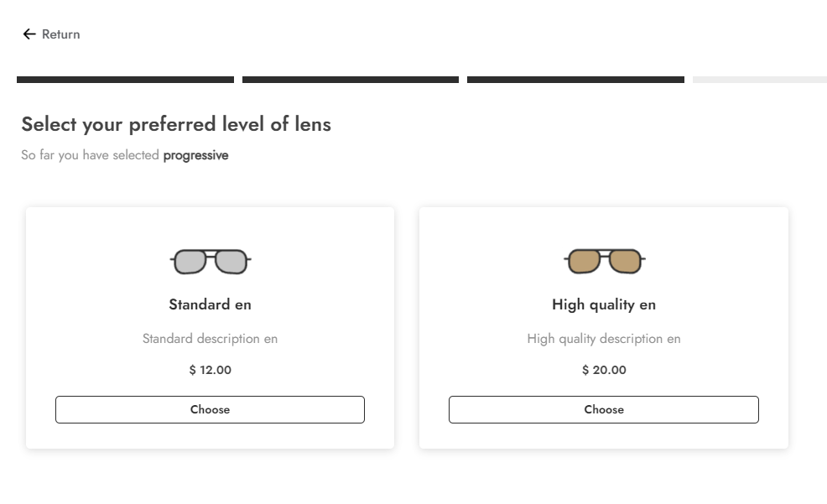
Task: Click the third progress step segment
Action: pyautogui.click(x=575, y=80)
